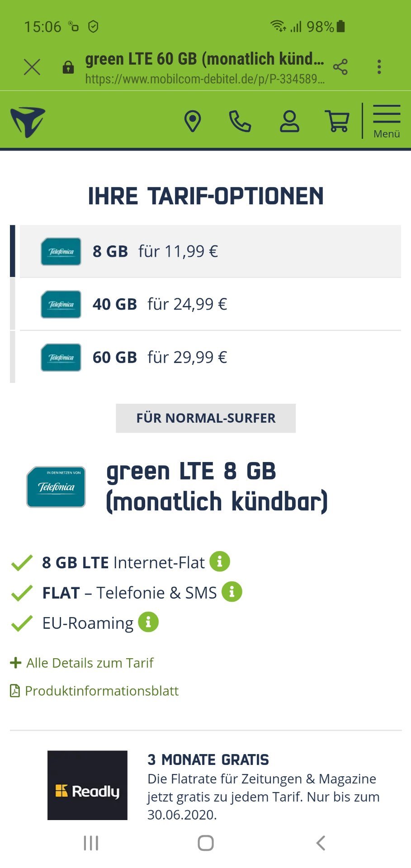This screenshot has width=411, height=868.
Task: Tap the Android home navigation button
Action: tap(206, 843)
